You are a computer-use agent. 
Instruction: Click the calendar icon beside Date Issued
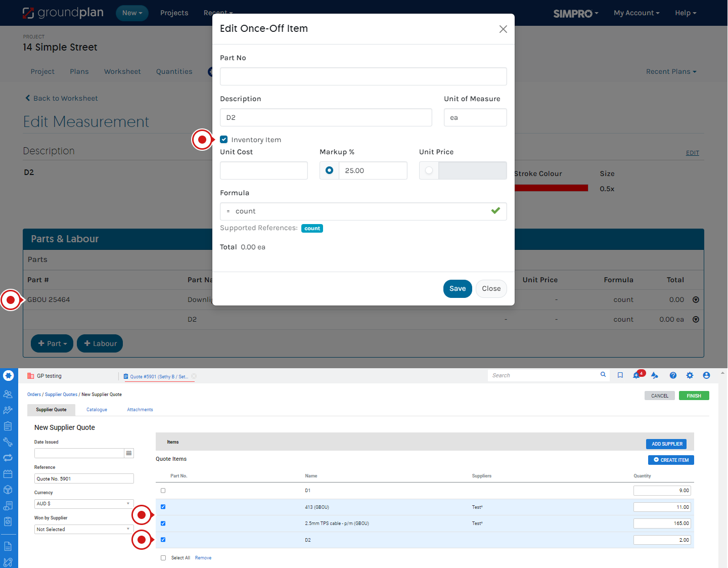[129, 453]
